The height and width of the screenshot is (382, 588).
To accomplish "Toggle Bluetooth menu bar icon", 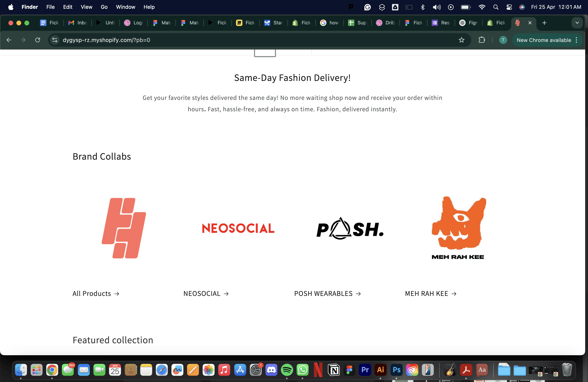I will [422, 7].
